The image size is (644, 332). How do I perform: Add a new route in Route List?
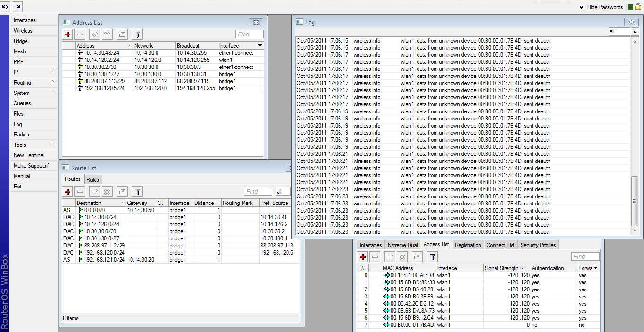68,191
